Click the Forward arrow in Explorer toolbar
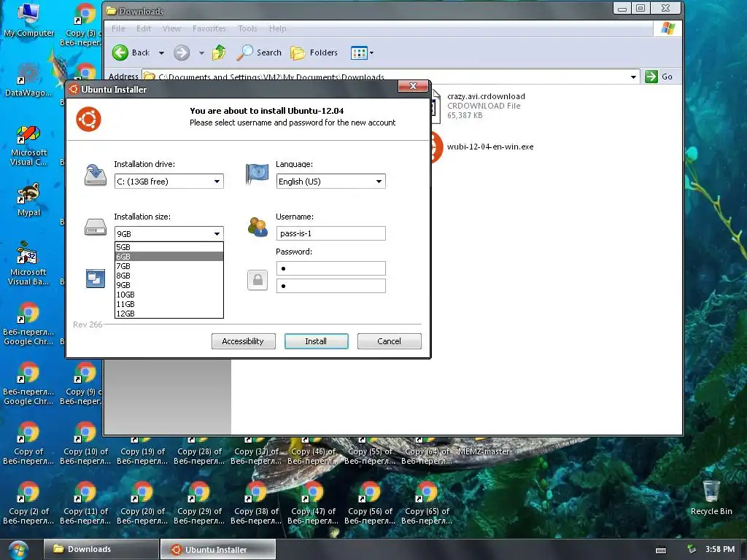This screenshot has width=747, height=560. (182, 52)
